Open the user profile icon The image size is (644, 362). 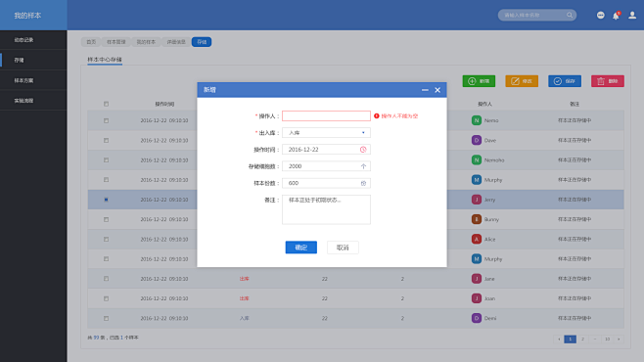[x=632, y=16]
